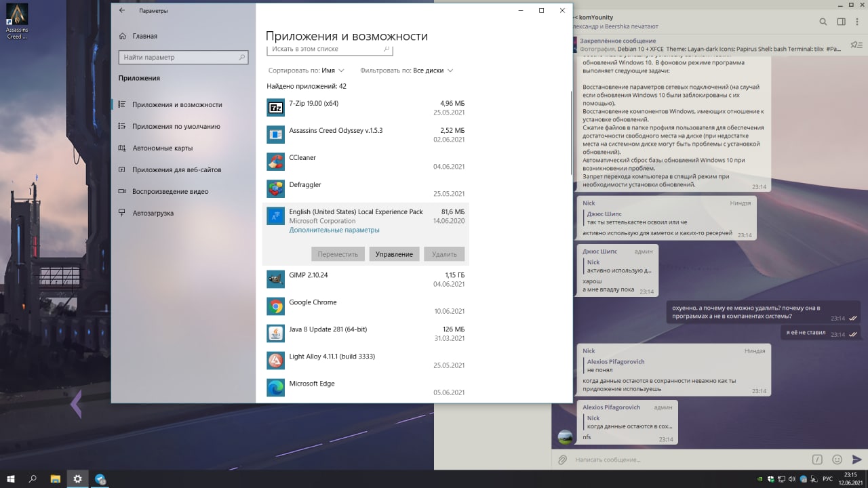
Task: Click Java 8 Update 281 icon
Action: pyautogui.click(x=275, y=333)
